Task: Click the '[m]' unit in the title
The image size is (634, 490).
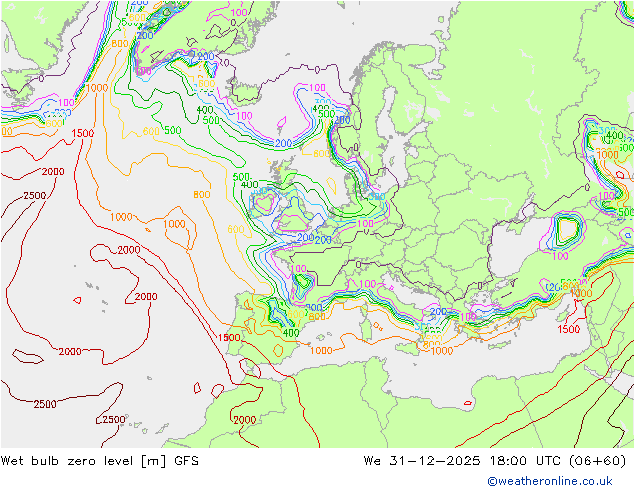Action: 154,461
